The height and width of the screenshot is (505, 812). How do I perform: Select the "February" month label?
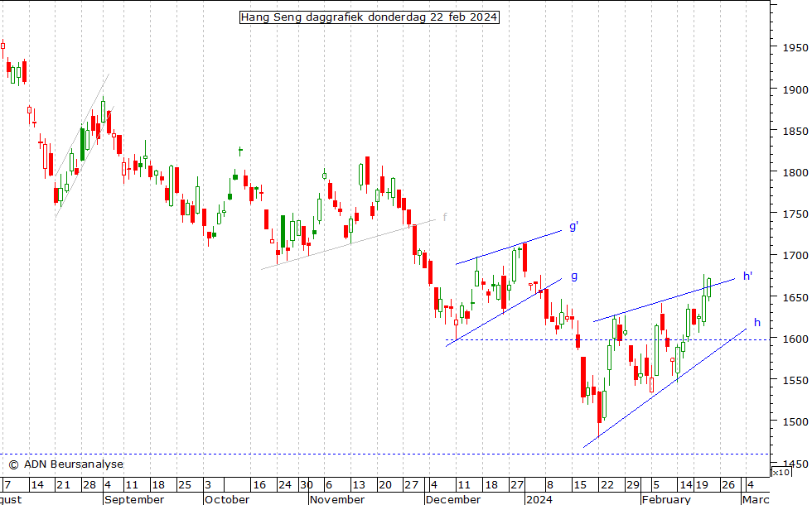(x=666, y=499)
